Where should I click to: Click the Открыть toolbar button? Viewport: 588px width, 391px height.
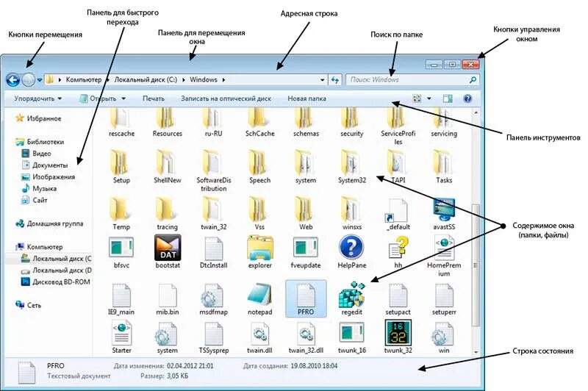tap(98, 98)
